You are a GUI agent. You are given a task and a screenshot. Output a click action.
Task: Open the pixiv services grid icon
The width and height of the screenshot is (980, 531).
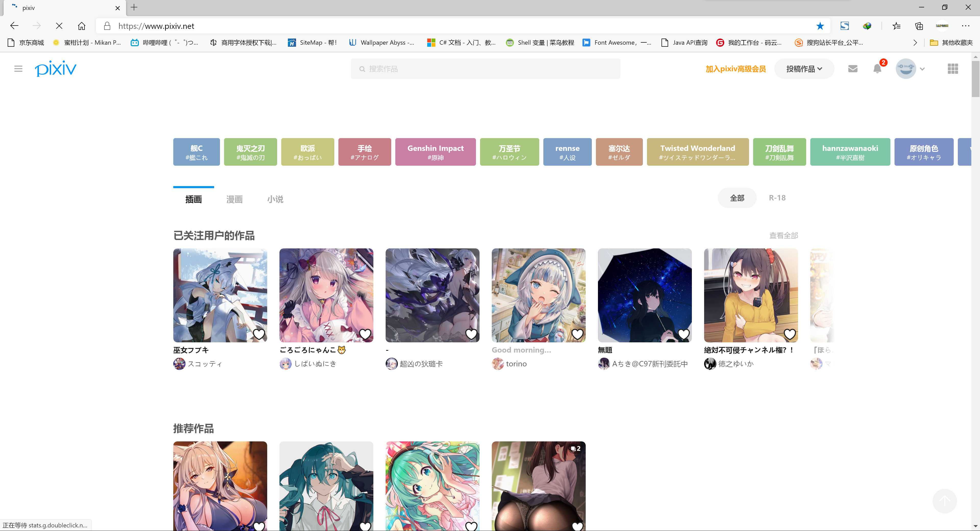953,68
